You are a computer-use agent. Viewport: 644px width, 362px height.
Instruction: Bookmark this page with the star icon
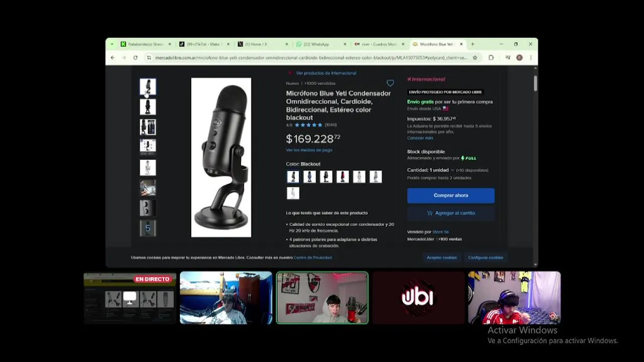tap(474, 58)
